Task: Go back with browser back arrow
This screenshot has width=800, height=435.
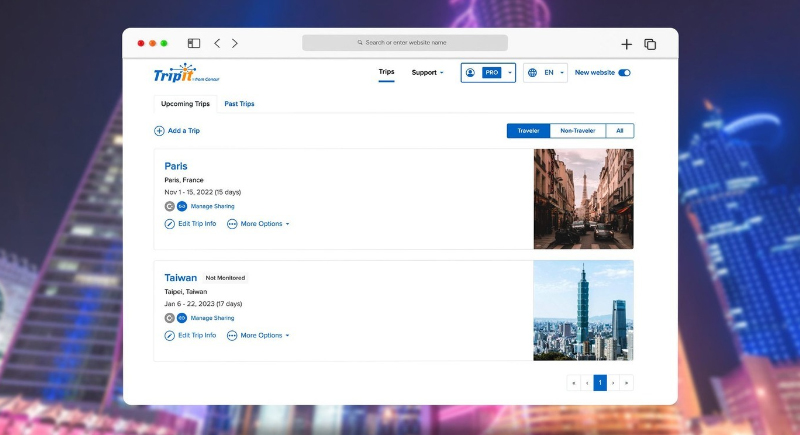Action: coord(217,44)
